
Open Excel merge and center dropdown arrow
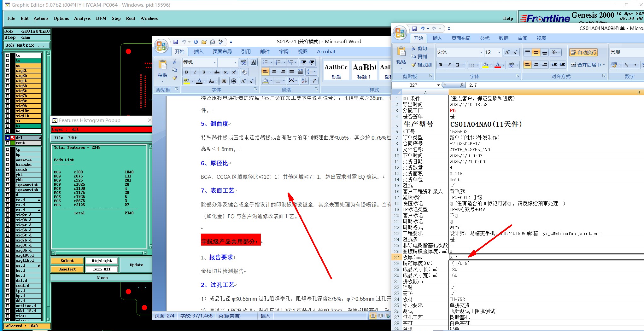tap(604, 65)
